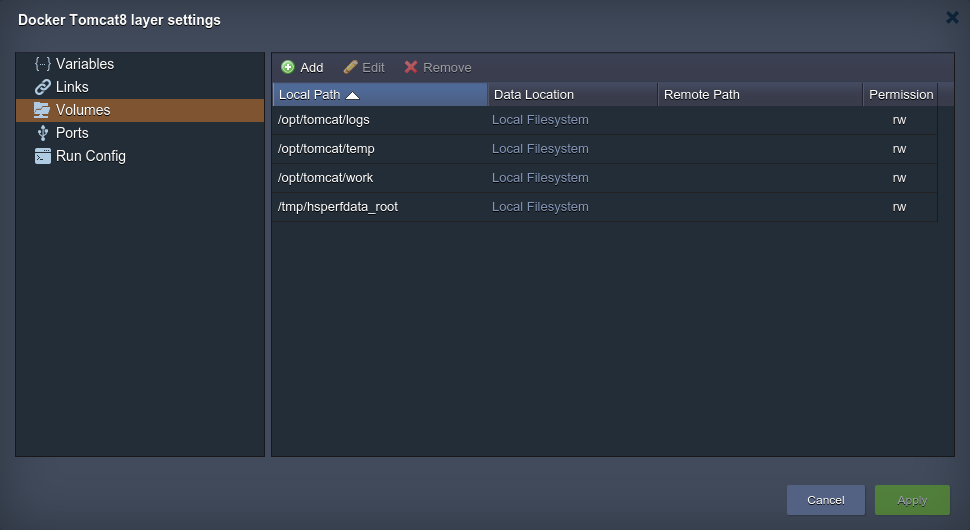Apply the layer settings
The height and width of the screenshot is (530, 970).
point(912,500)
